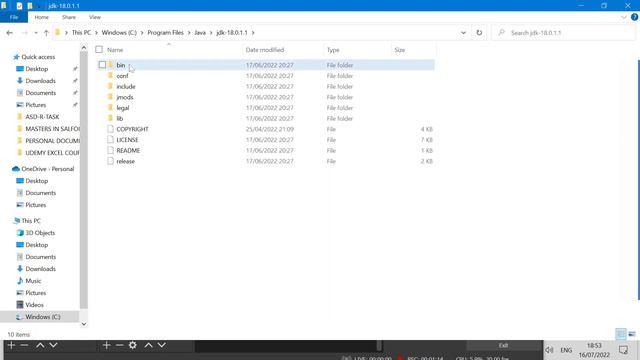Open PERSONAL DOCUMENTS pinned folder
640x360 pixels.
click(x=52, y=140)
